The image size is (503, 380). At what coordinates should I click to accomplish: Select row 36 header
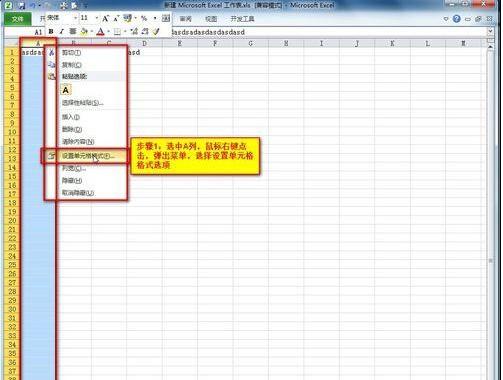click(12, 362)
